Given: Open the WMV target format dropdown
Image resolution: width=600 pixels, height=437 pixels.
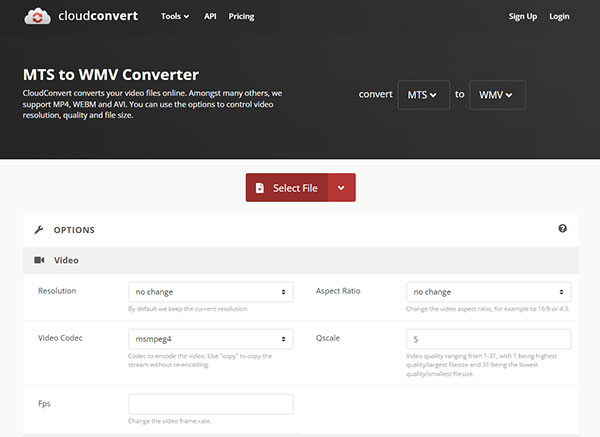Looking at the screenshot, I should pos(497,95).
